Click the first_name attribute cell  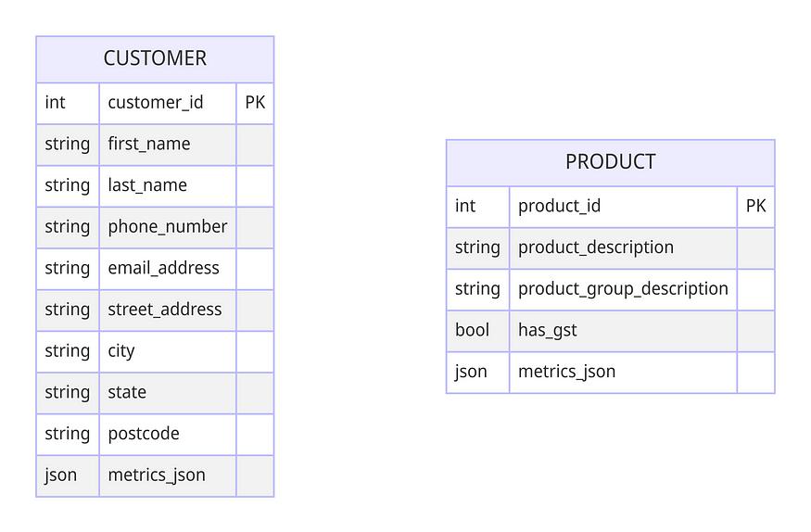168,145
